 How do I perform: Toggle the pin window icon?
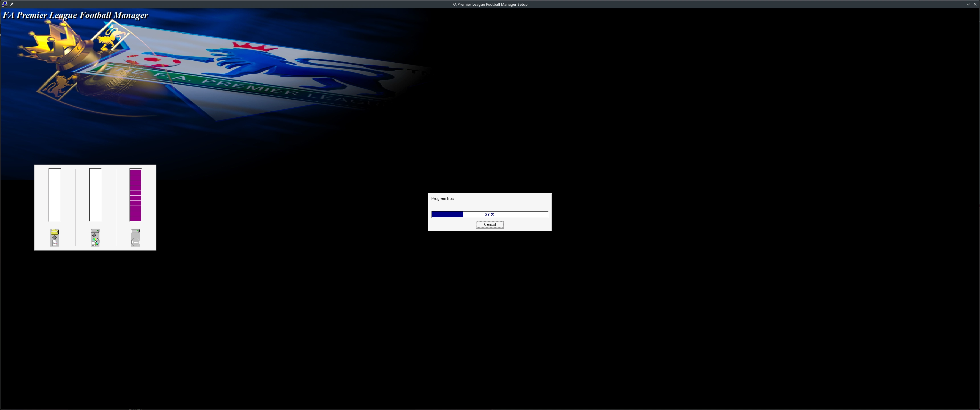(x=12, y=4)
